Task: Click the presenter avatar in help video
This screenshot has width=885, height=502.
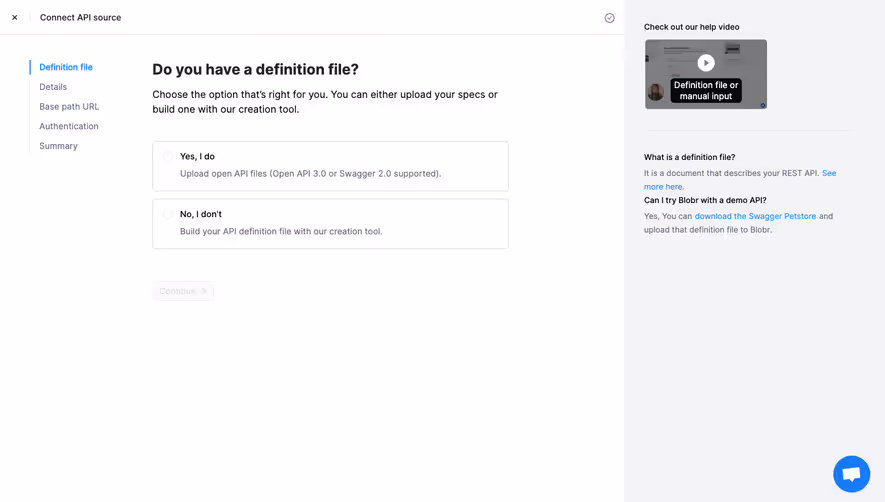Action: 656,93
